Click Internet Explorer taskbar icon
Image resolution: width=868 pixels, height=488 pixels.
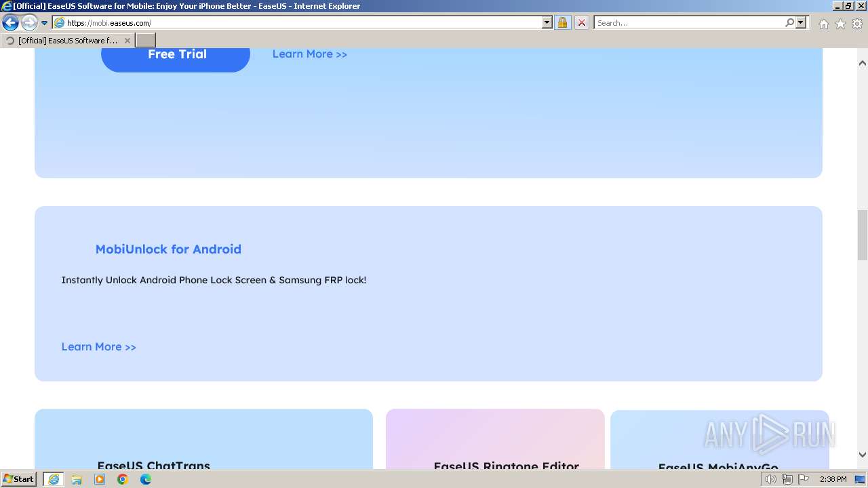[53, 479]
